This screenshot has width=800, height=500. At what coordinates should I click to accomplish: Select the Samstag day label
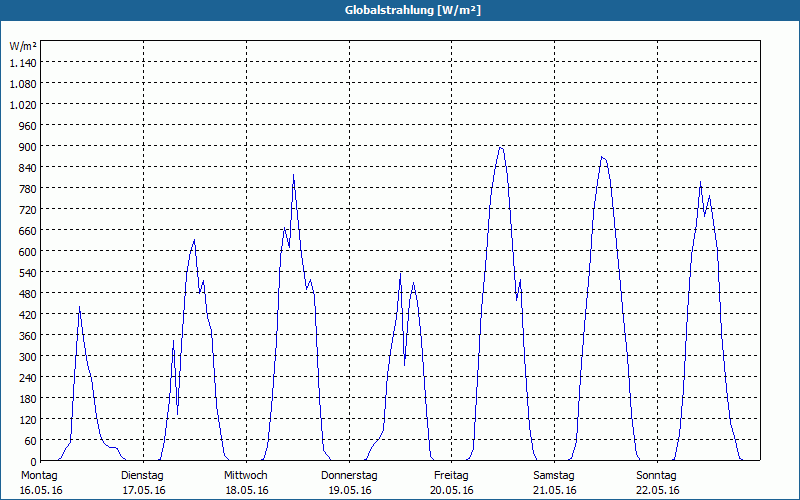click(x=554, y=476)
